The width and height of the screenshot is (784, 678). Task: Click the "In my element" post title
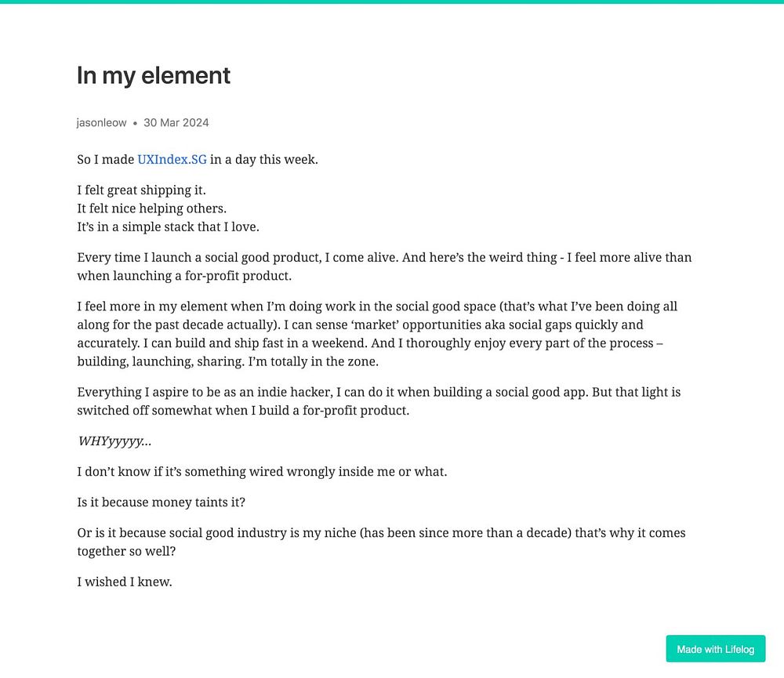tap(154, 76)
